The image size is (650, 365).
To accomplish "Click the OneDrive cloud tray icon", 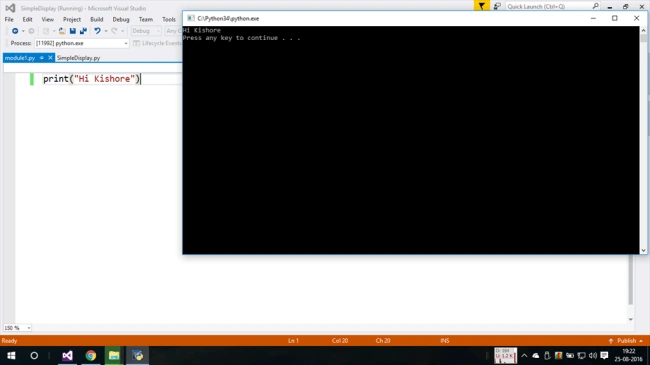I will click(x=536, y=355).
